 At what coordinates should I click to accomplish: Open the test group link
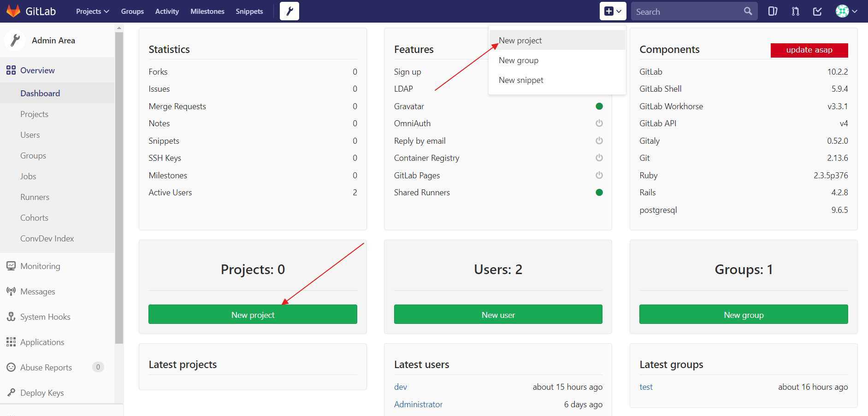pos(646,387)
